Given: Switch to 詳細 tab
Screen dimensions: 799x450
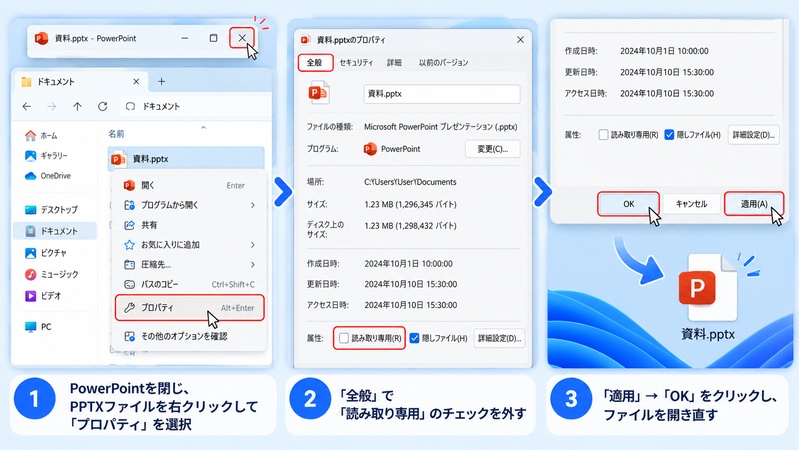Looking at the screenshot, I should pyautogui.click(x=394, y=63).
